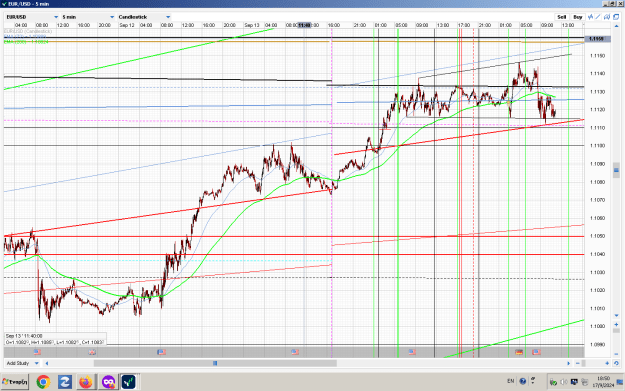The width and height of the screenshot is (625, 391).
Task: Open Firefox from the taskbar
Action: coord(85,382)
